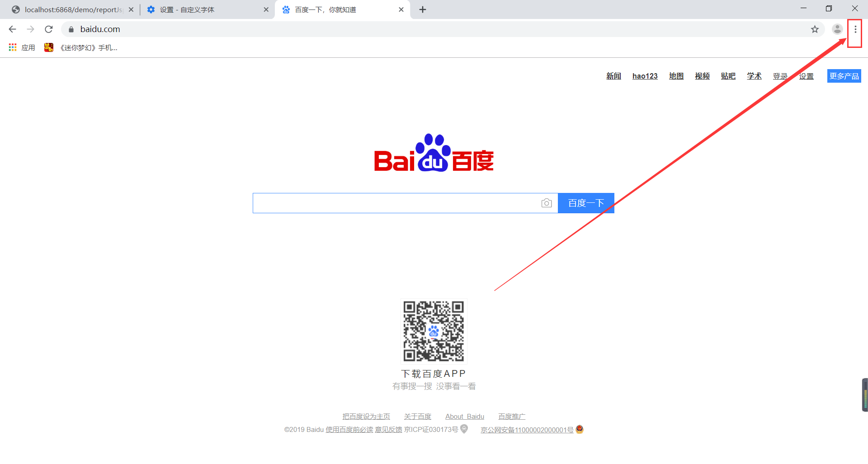Open the 新闻 link
868x464 pixels.
[613, 76]
